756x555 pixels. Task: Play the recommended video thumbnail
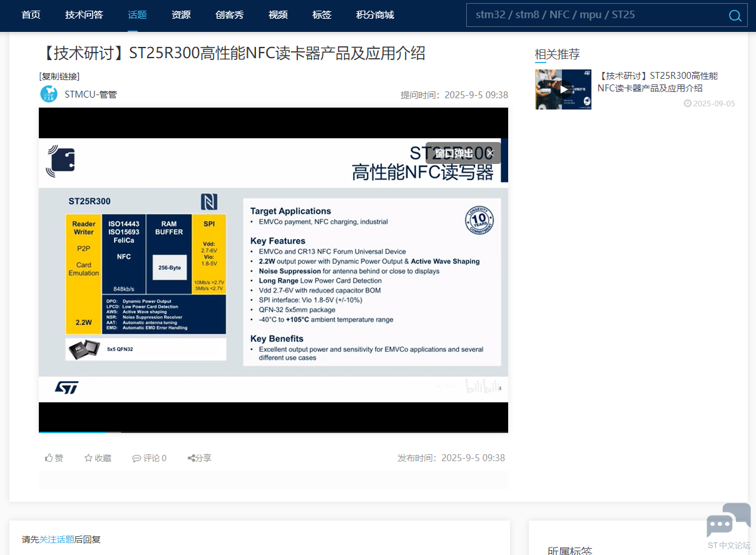[x=563, y=89]
